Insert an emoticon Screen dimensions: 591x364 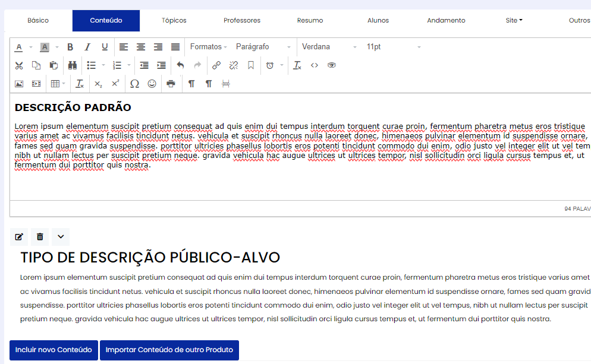pos(152,84)
